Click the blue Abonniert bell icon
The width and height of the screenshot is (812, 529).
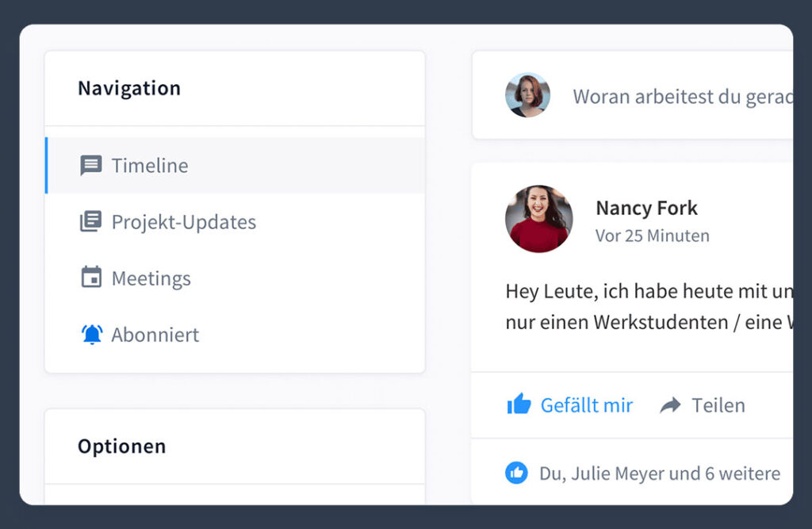pos(92,334)
